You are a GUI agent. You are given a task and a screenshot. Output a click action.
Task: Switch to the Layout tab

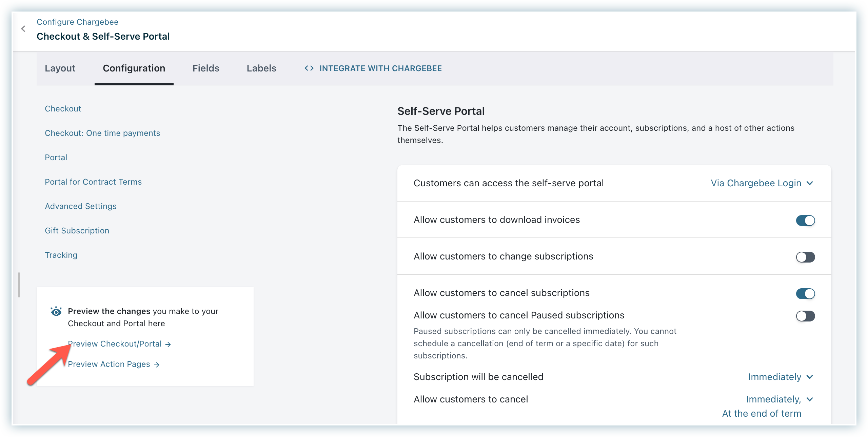(x=60, y=68)
